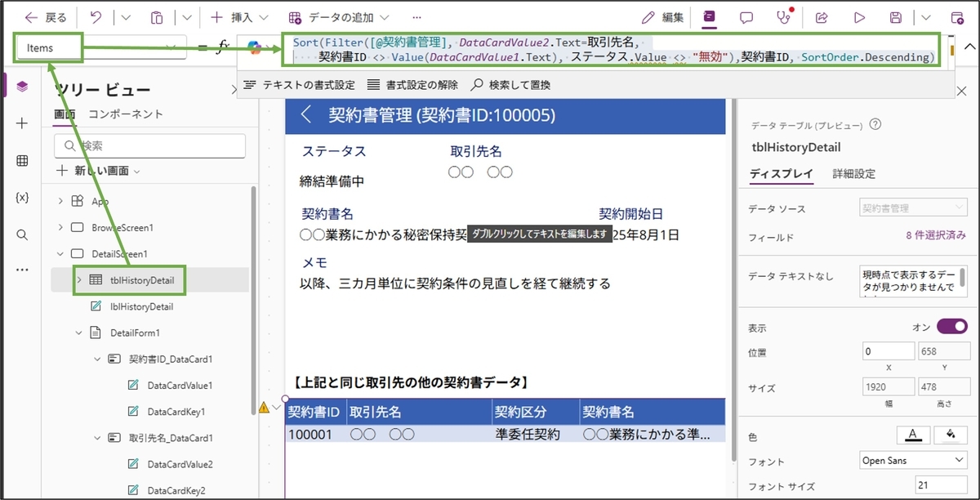Collapse 取引先名_DataCard1 tree node
This screenshot has height=500, width=980.
point(98,438)
